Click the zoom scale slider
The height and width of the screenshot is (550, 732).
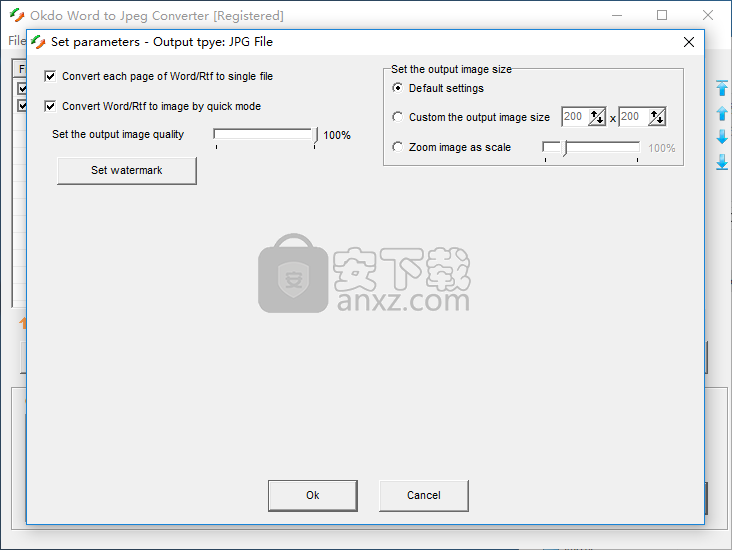pos(591,148)
